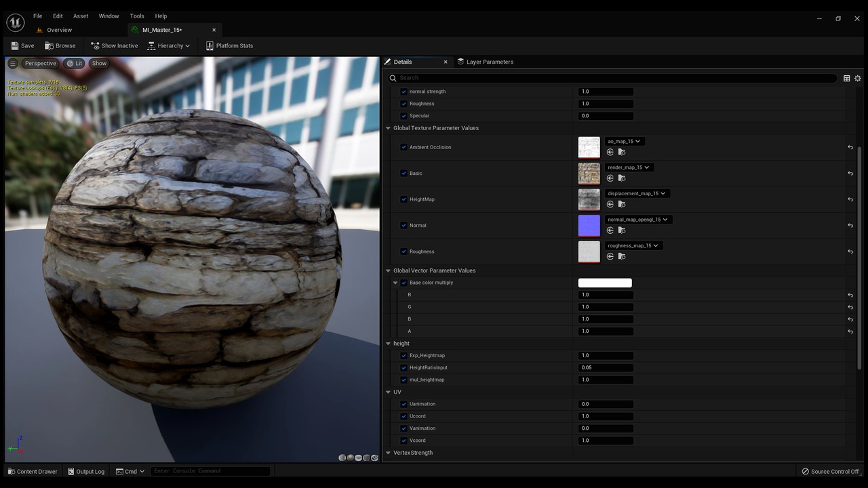Uncheck the normal strength parameter override

point(403,91)
